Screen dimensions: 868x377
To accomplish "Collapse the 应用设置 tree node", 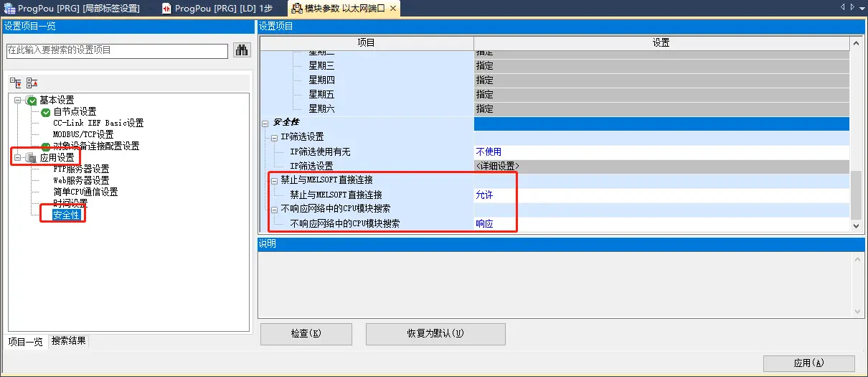I will 17,157.
